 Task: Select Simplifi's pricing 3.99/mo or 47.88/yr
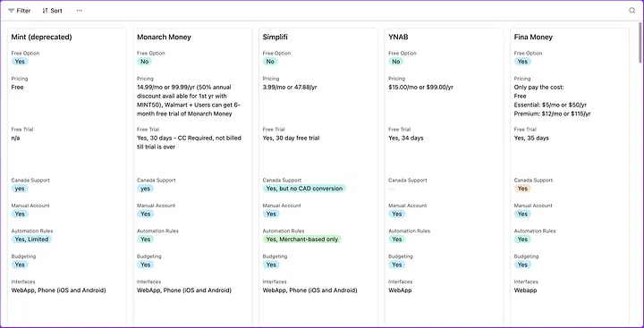tap(290, 87)
